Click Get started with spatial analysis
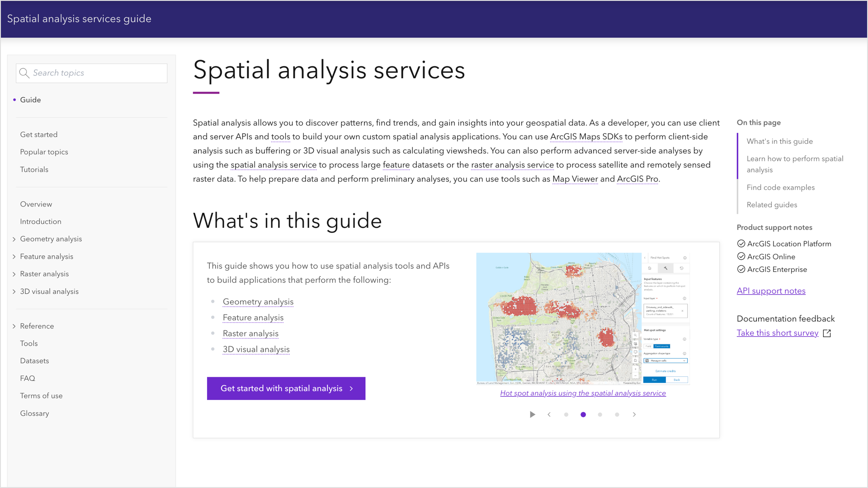The height and width of the screenshot is (488, 868). click(x=286, y=388)
